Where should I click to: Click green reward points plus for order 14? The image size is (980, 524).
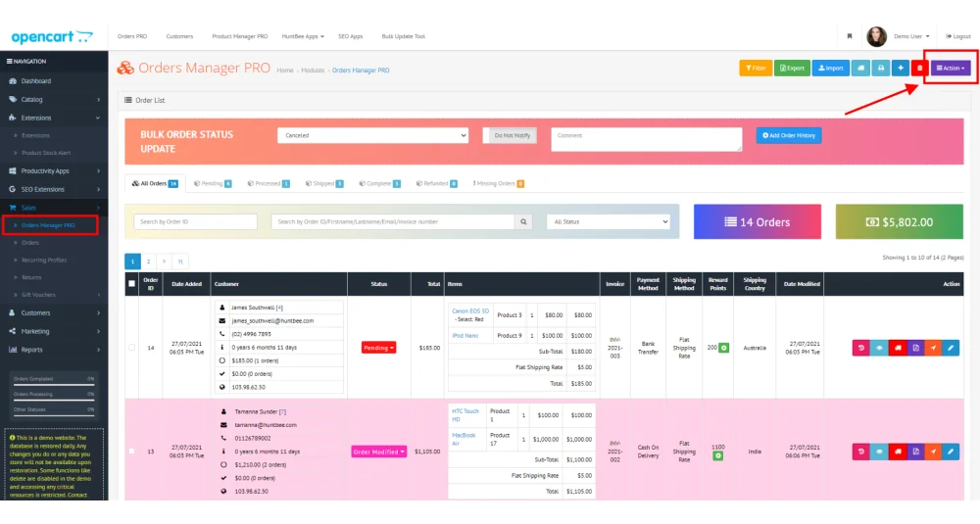724,348
